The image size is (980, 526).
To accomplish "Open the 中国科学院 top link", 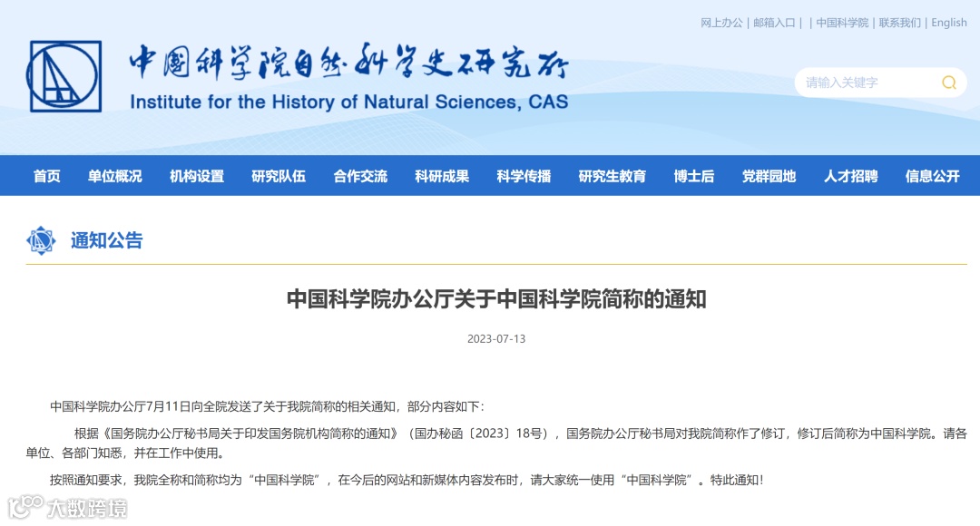I will (x=842, y=23).
